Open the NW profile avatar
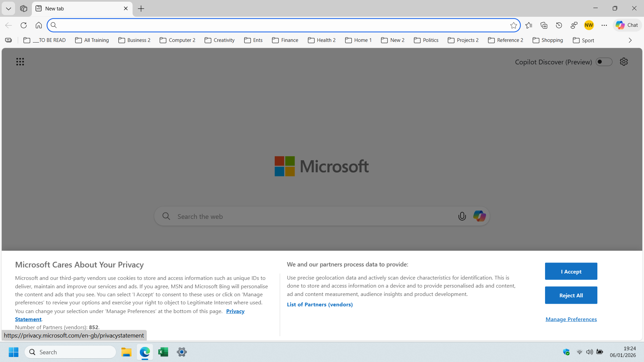The width and height of the screenshot is (644, 362). [589, 25]
